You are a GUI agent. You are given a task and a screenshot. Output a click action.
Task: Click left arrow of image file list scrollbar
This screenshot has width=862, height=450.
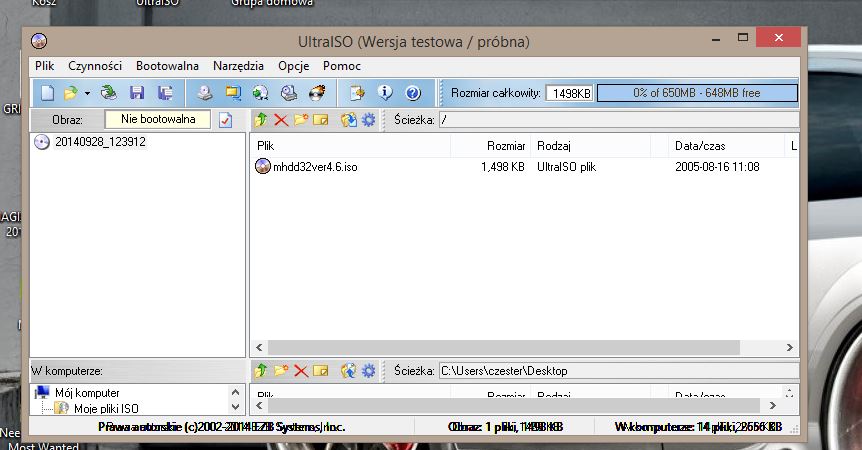point(259,347)
